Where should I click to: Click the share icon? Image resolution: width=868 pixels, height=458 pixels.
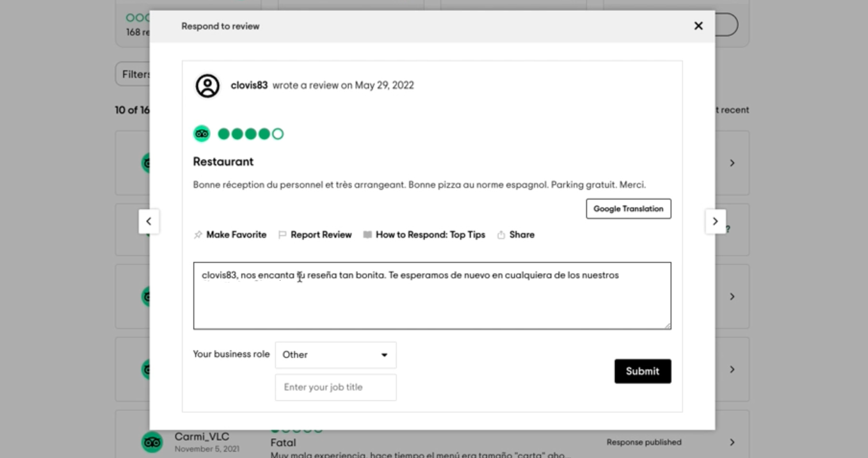[x=501, y=235]
